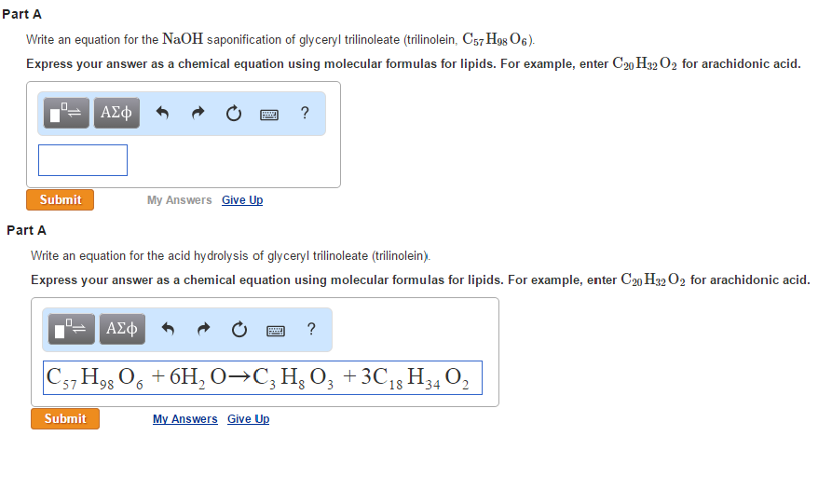This screenshot has height=504, width=832.
Task: Reset the saponification answer box
Action: (233, 114)
